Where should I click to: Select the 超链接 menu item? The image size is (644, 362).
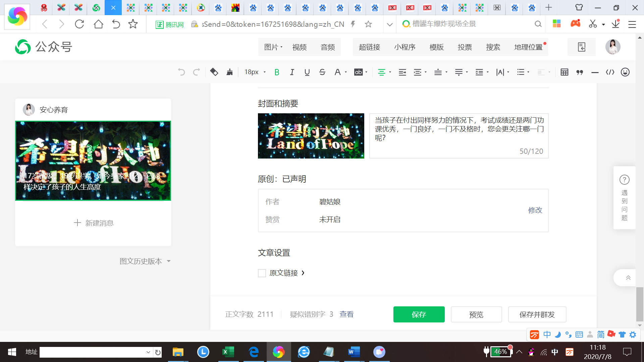(x=369, y=47)
